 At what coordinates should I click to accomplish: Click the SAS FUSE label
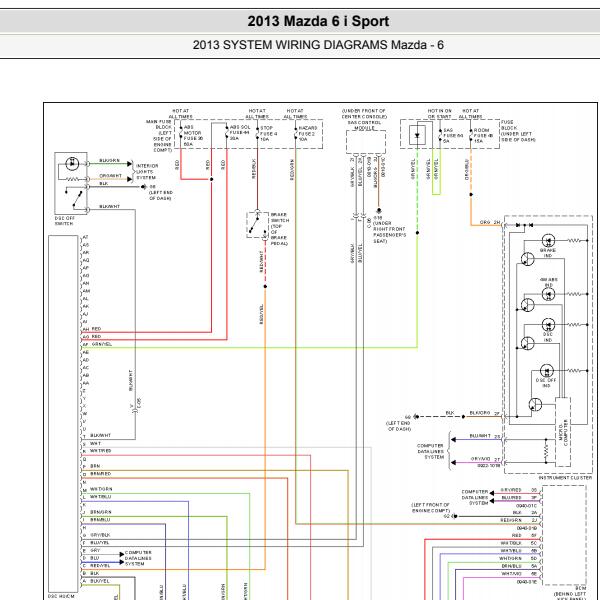coord(453,135)
